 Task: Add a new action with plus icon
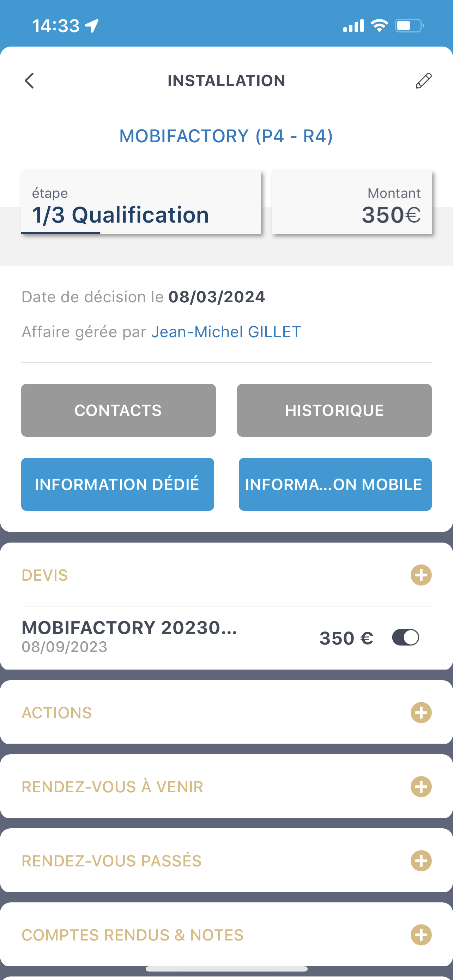point(421,713)
